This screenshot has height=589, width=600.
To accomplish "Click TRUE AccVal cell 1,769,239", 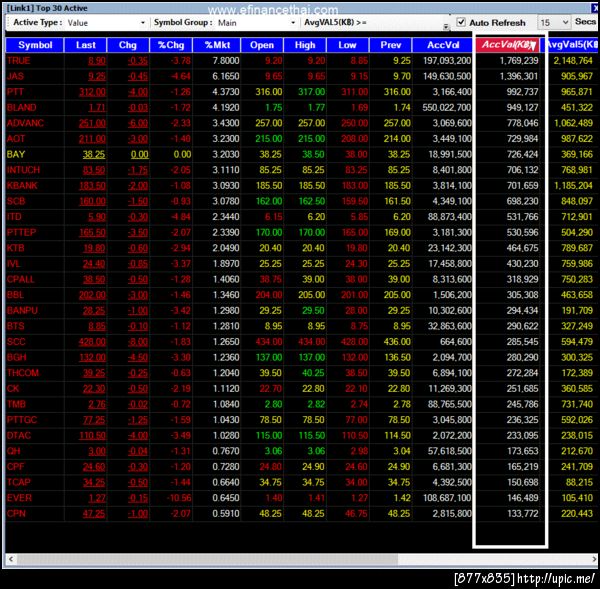I will coord(518,60).
